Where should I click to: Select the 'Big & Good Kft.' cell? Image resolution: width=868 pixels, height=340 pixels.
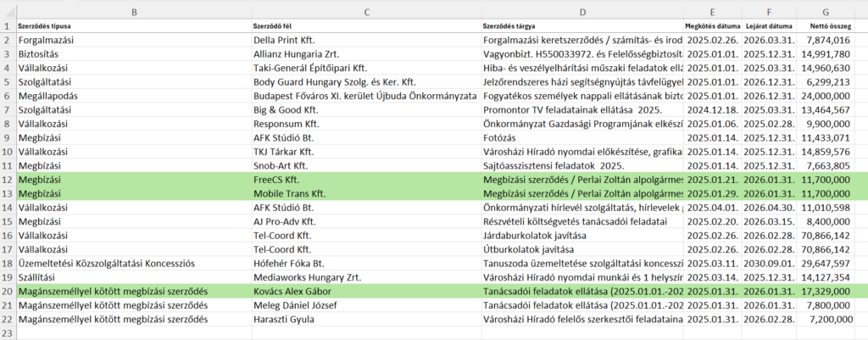coord(366,109)
